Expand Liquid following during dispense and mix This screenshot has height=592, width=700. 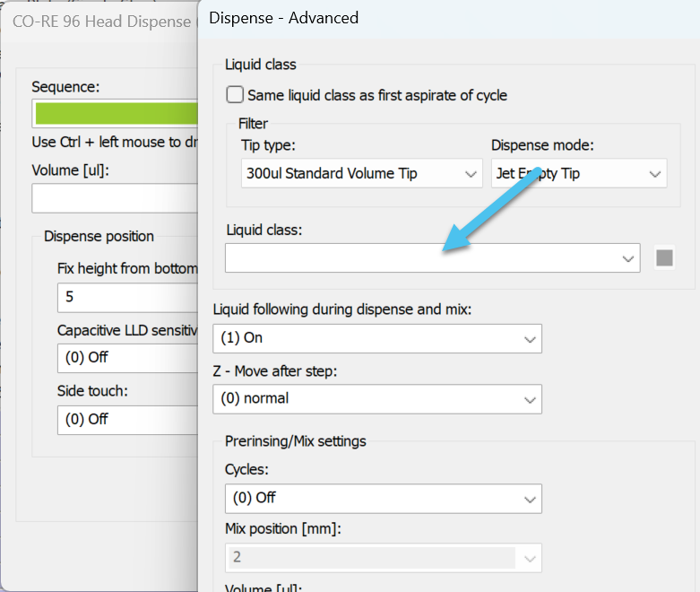pos(376,338)
